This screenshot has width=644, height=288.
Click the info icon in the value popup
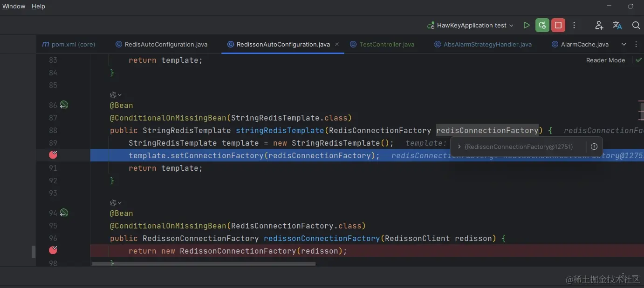pos(594,147)
